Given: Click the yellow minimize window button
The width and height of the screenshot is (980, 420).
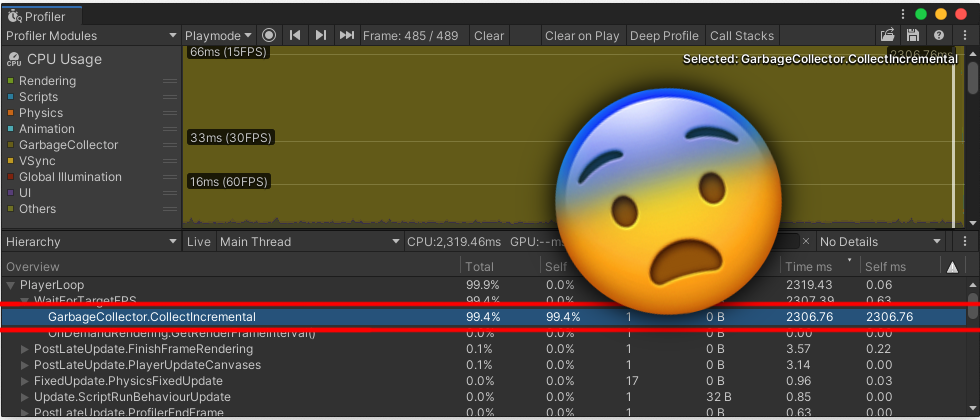Looking at the screenshot, I should tap(941, 14).
